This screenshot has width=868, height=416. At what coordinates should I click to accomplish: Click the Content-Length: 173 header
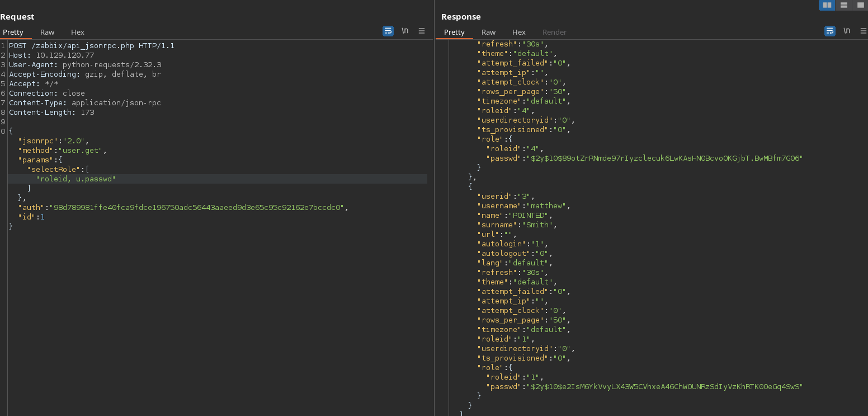[x=51, y=112]
